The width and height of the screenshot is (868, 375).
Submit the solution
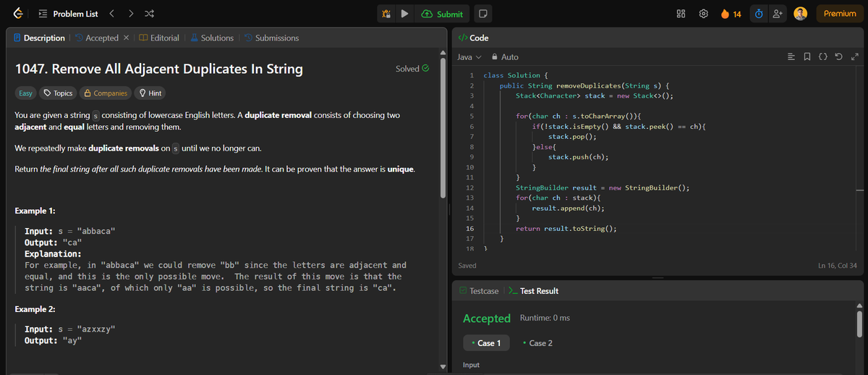(442, 14)
